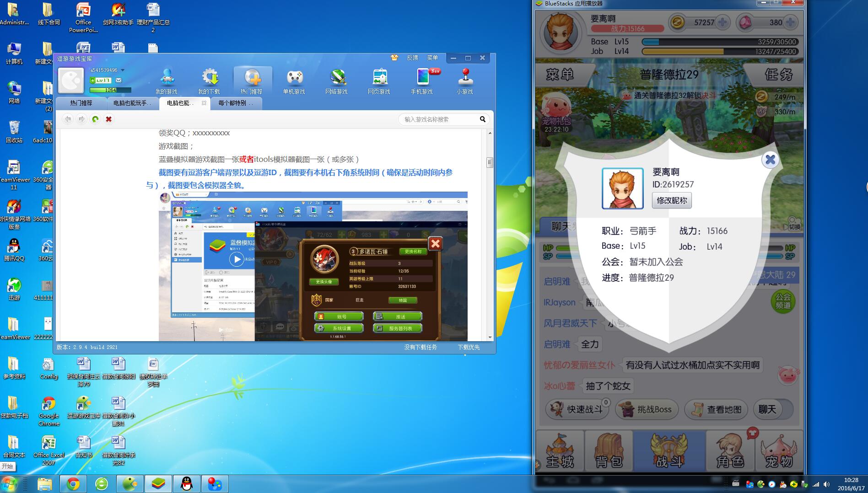Switch to the 电脑也能玩手... tab

tap(132, 103)
